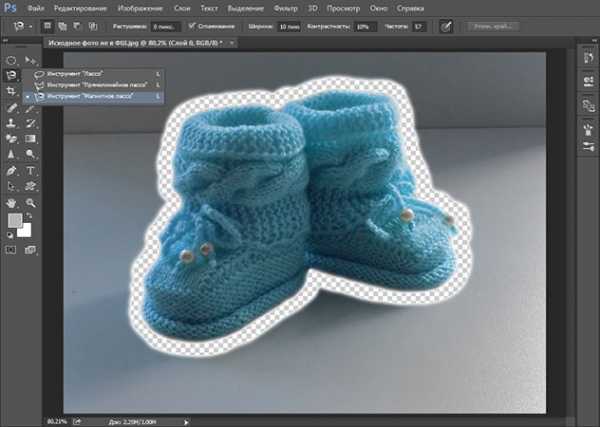Enable Intersect with Selection mode

[x=93, y=26]
